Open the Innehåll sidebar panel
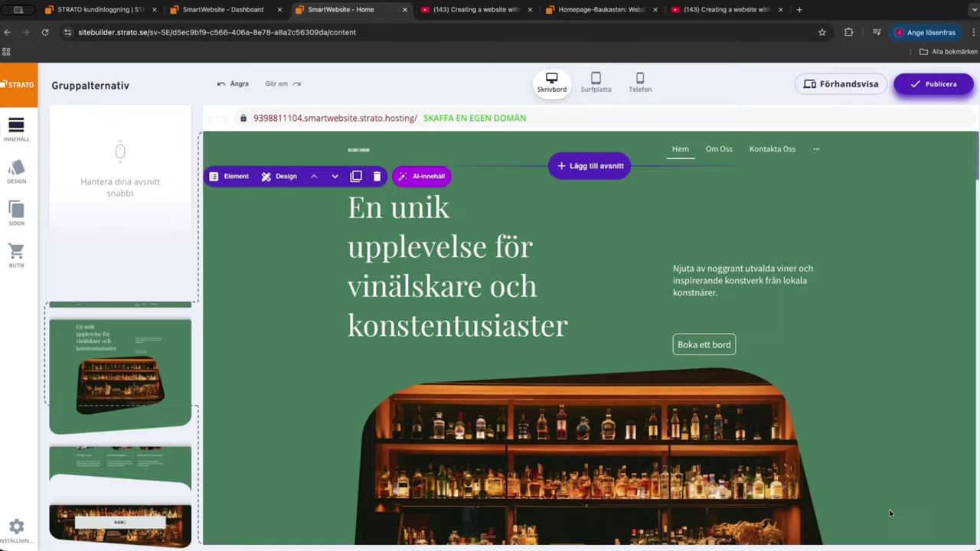Image resolution: width=980 pixels, height=551 pixels. click(16, 129)
